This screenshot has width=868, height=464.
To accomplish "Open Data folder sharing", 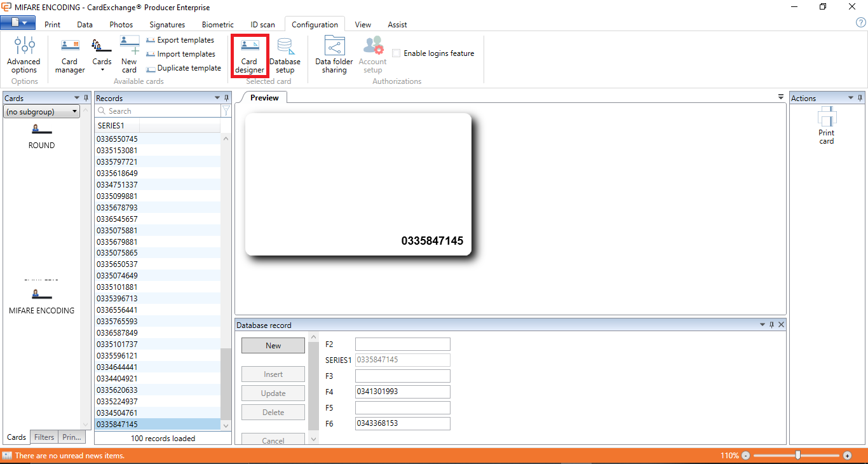I will (334, 55).
